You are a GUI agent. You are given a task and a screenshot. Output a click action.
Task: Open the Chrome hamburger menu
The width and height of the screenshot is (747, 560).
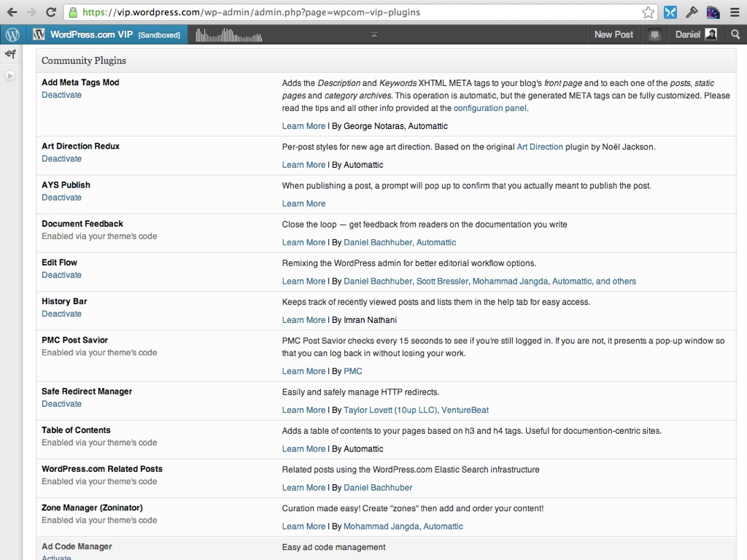click(735, 12)
